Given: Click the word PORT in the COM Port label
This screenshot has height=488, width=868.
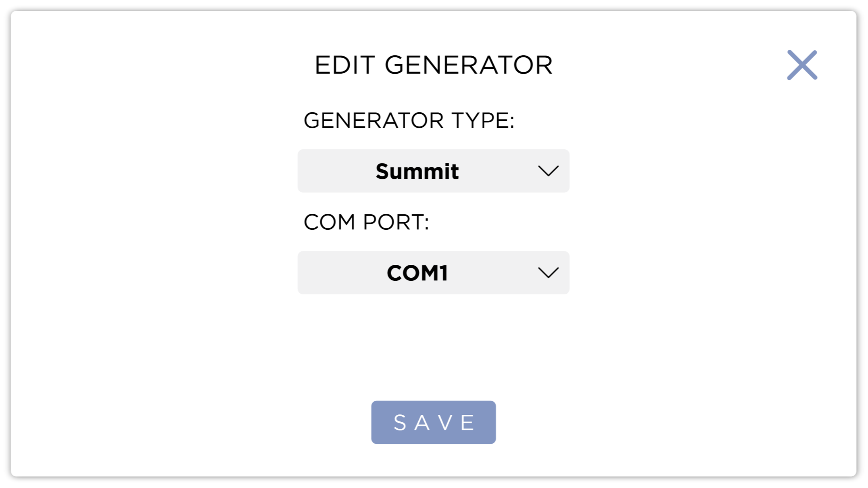Looking at the screenshot, I should [x=395, y=222].
